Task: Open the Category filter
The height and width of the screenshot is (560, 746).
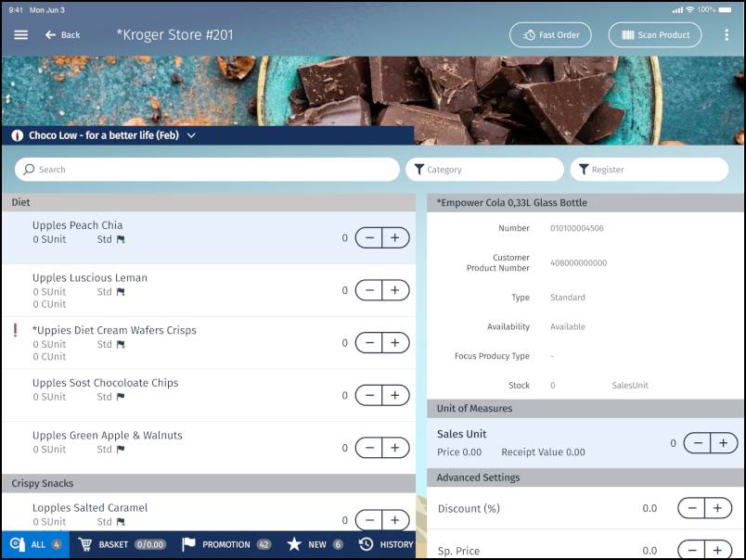Action: [x=484, y=170]
